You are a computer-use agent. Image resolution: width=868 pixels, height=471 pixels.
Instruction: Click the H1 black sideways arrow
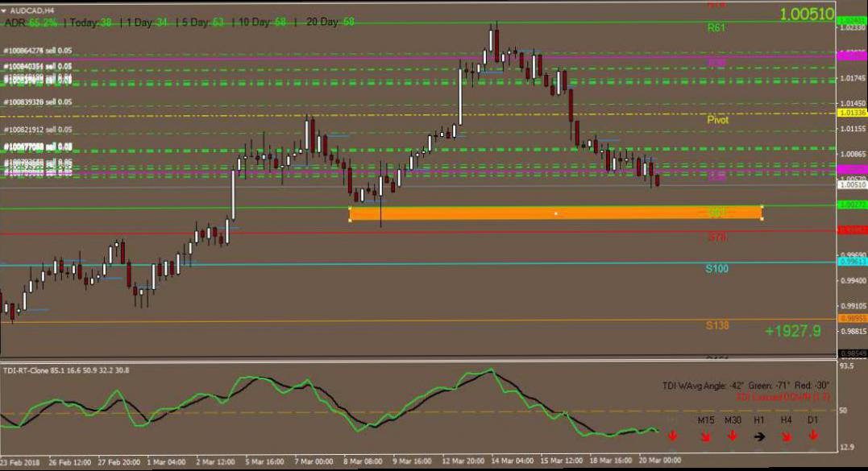coord(758,436)
